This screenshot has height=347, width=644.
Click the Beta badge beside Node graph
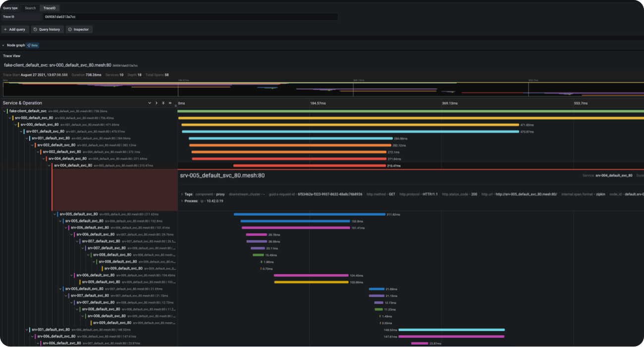(x=33, y=45)
